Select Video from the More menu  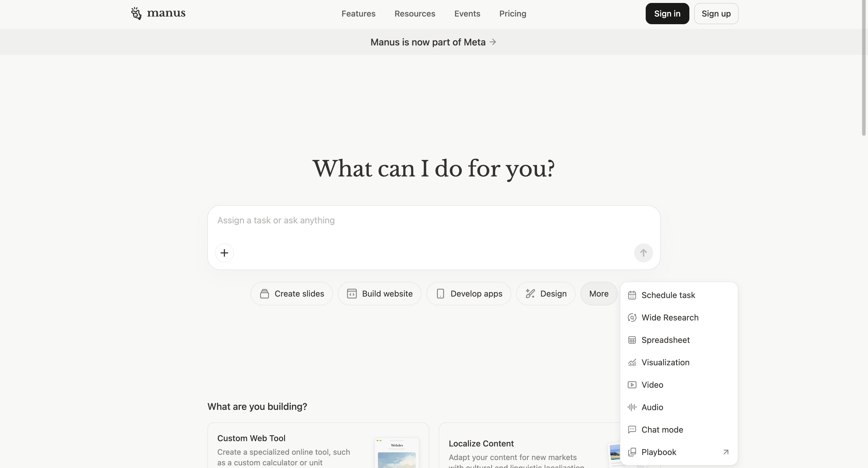point(679,385)
